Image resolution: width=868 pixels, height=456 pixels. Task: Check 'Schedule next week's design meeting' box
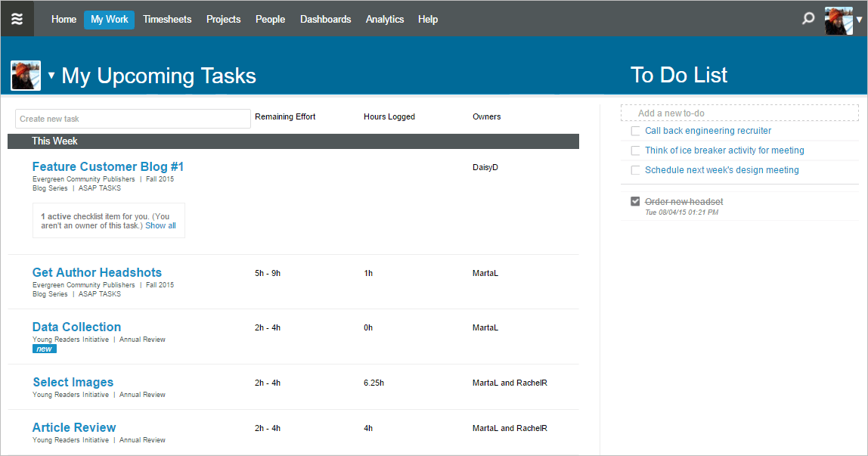click(x=636, y=170)
